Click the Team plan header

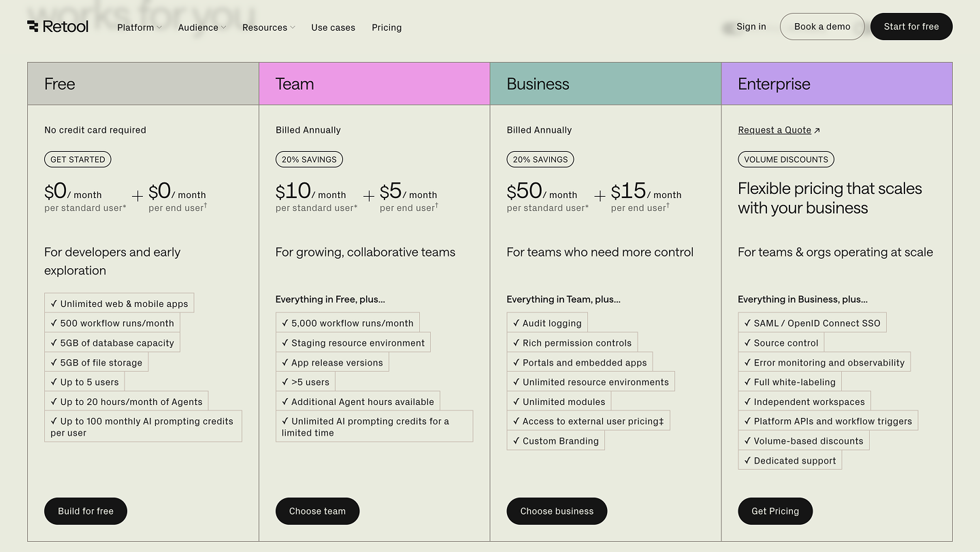[x=374, y=84]
